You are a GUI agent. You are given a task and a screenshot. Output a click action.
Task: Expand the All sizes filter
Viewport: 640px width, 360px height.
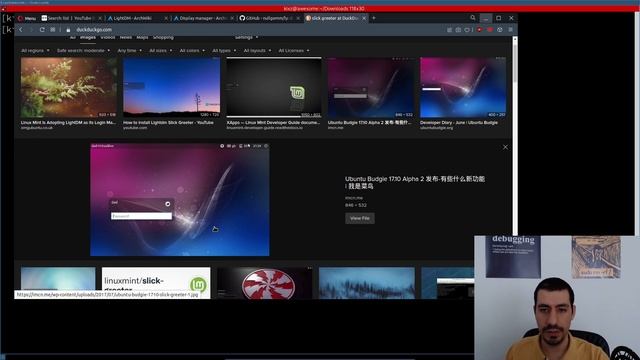(x=160, y=51)
